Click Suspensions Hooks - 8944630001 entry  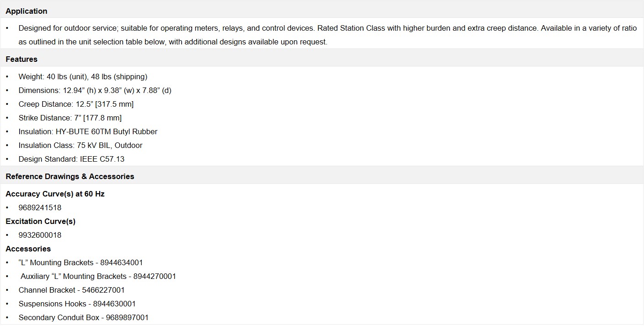coord(77,304)
